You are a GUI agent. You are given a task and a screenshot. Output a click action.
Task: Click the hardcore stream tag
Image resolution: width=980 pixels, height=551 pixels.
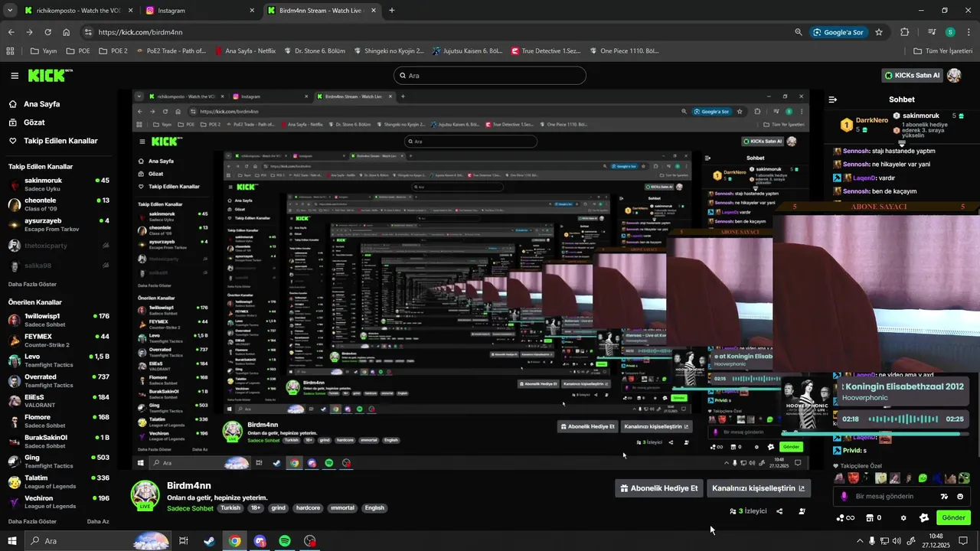[x=308, y=508]
